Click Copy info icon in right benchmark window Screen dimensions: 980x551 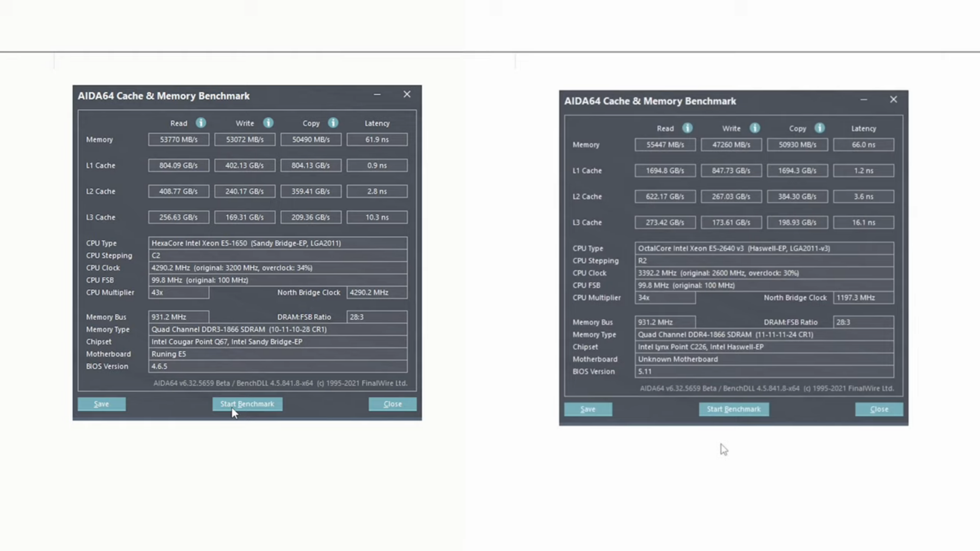coord(820,128)
